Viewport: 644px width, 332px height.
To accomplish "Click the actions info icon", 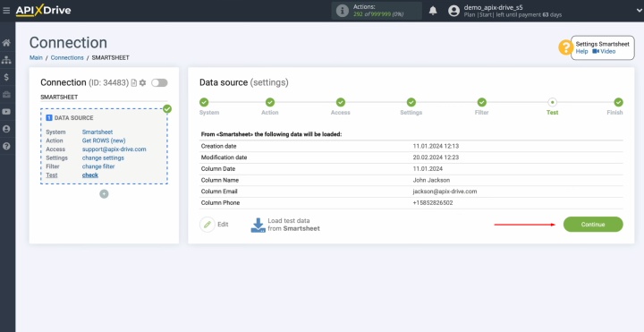I will tap(342, 11).
